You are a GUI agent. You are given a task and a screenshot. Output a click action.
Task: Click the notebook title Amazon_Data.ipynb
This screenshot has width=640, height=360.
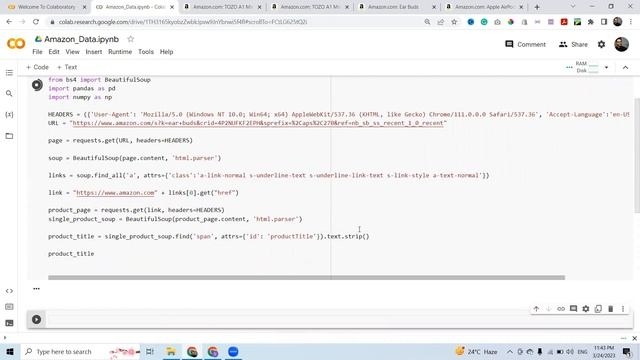(x=81, y=39)
